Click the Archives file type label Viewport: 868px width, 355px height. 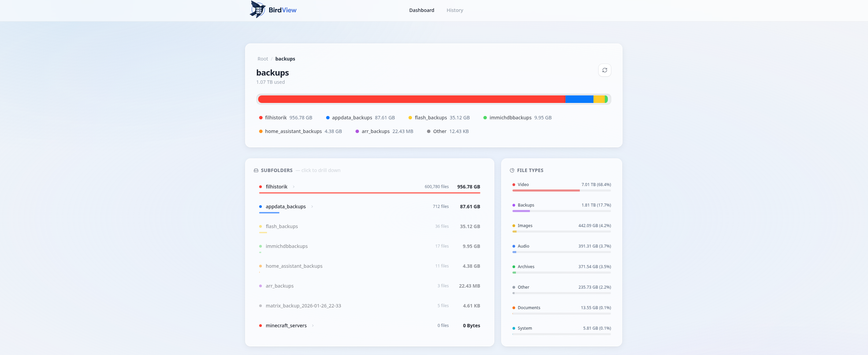(x=526, y=267)
